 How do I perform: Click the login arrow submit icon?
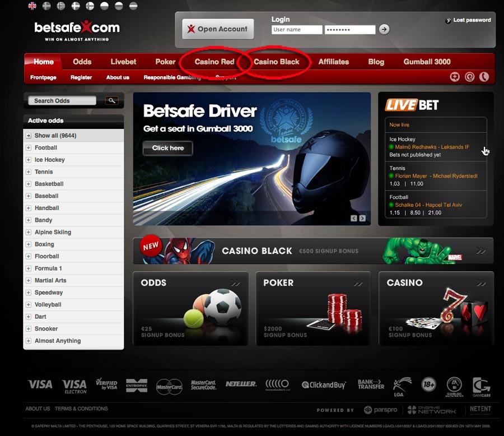(x=384, y=30)
